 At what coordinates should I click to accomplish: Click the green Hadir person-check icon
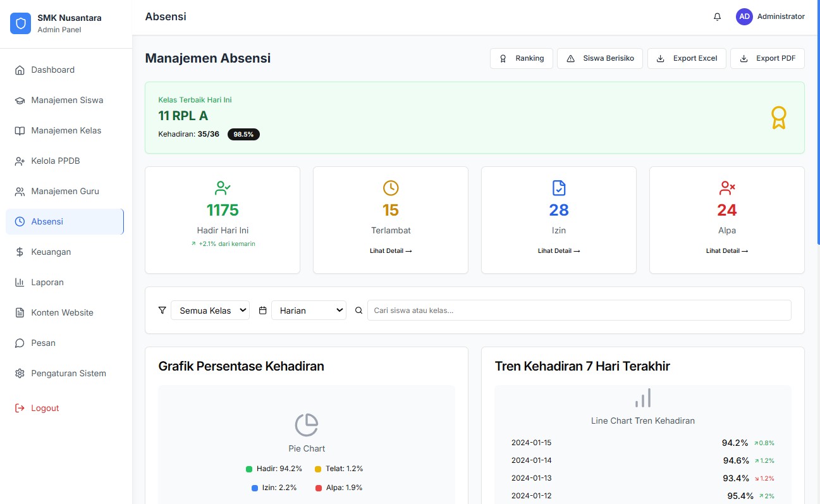223,188
